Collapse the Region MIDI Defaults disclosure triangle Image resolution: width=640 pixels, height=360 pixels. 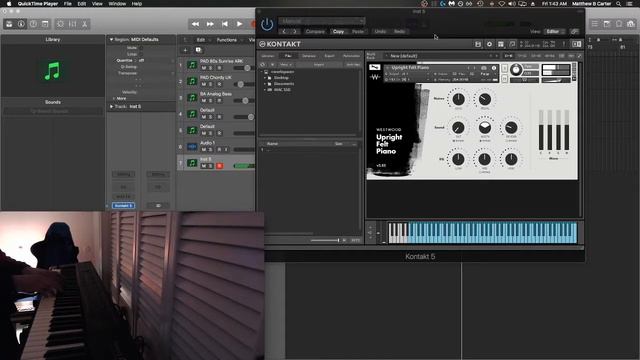pyautogui.click(x=111, y=40)
